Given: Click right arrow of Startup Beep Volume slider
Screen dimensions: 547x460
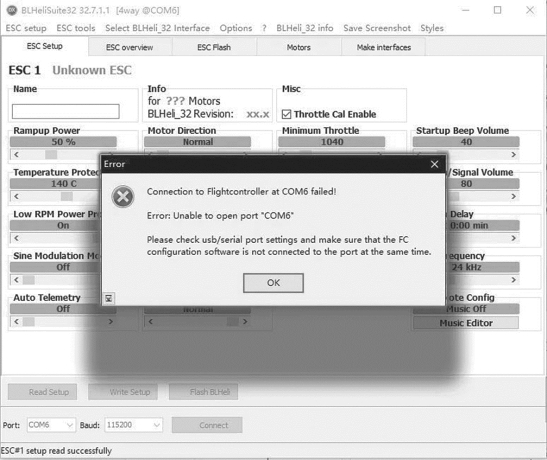Looking at the screenshot, I should point(513,154).
